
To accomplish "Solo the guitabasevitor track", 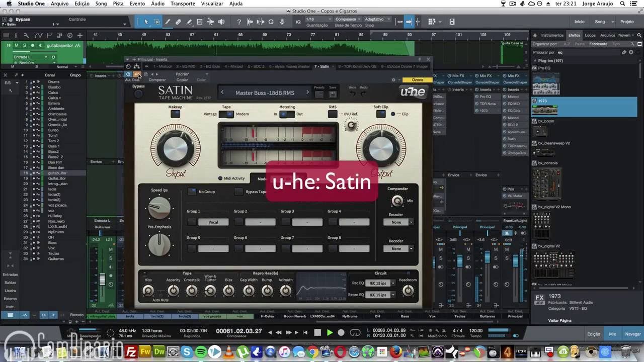I will (24, 45).
